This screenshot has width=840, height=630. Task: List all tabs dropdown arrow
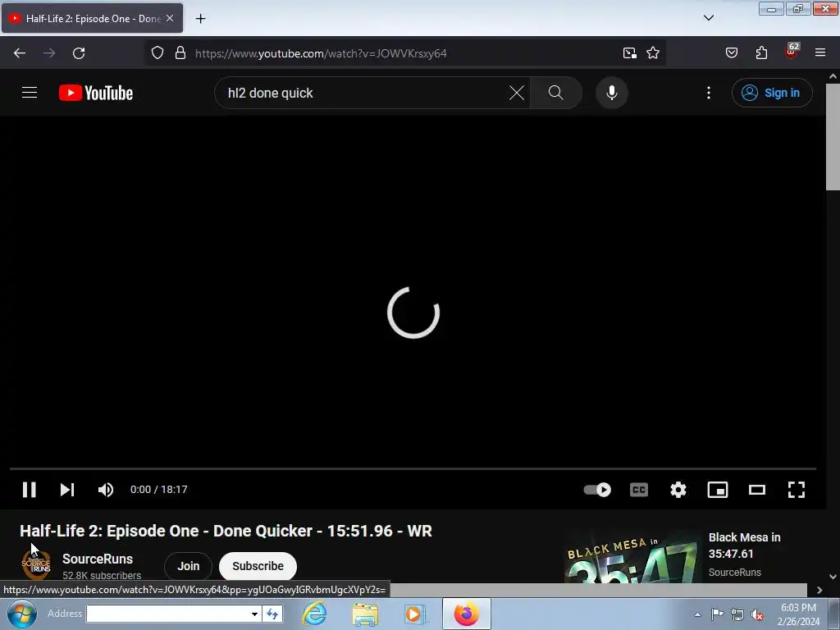[x=709, y=18]
